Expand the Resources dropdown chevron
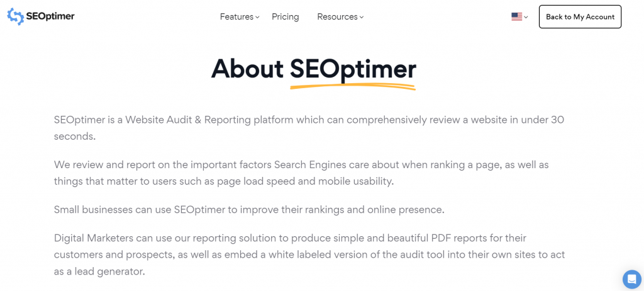 [362, 18]
